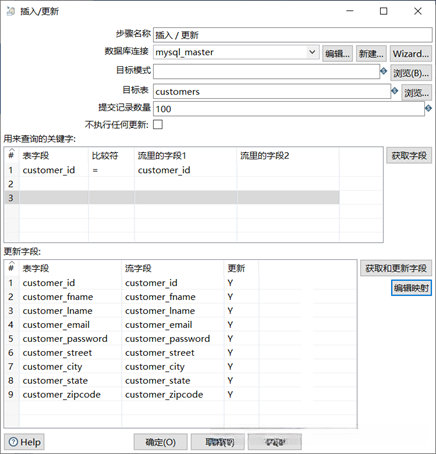Screen dimensions: 436x454
Task: Click table field customer_email in row 4
Action: click(x=56, y=325)
